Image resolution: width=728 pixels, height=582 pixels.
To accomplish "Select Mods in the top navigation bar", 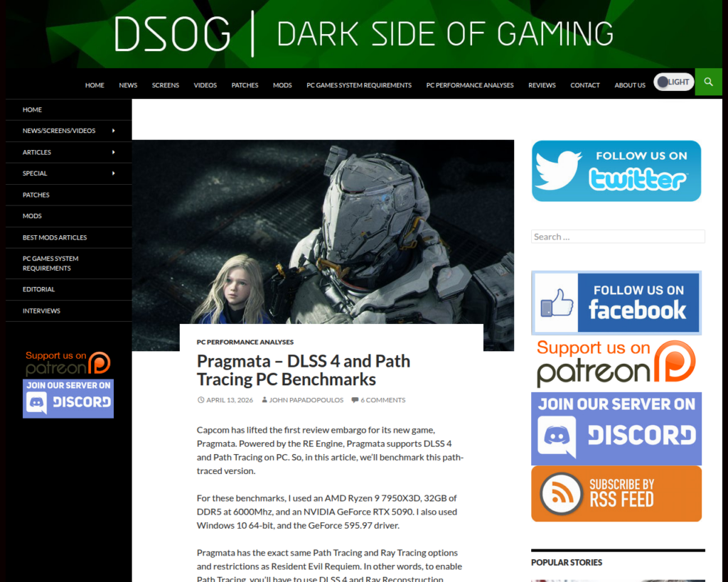I will click(x=282, y=85).
